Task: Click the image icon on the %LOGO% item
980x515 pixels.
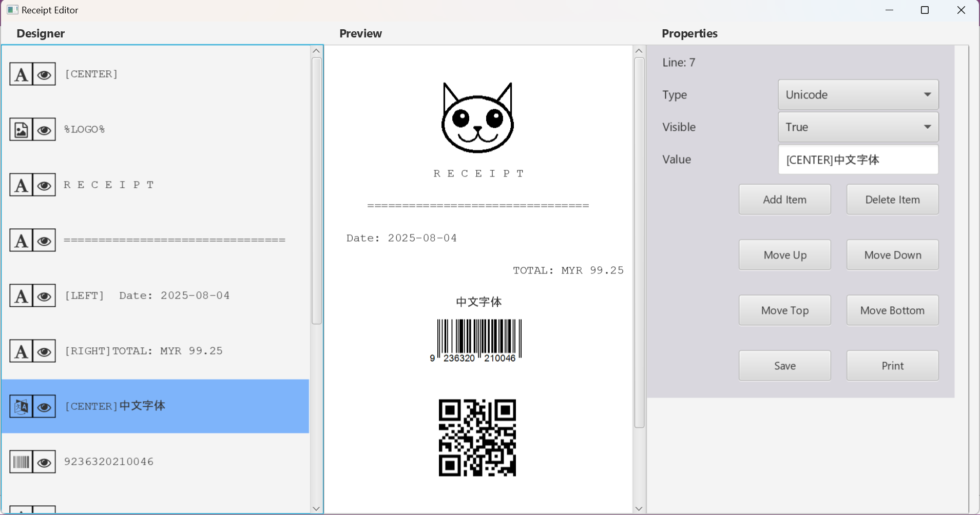Action: pyautogui.click(x=21, y=129)
